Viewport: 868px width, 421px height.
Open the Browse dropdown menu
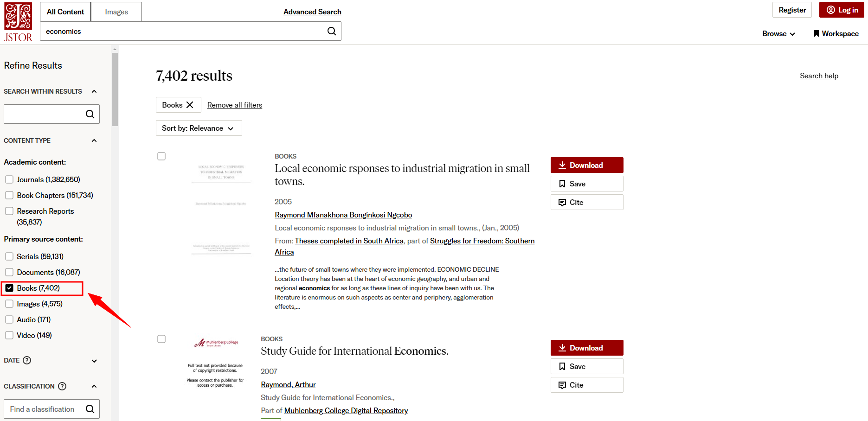[778, 34]
